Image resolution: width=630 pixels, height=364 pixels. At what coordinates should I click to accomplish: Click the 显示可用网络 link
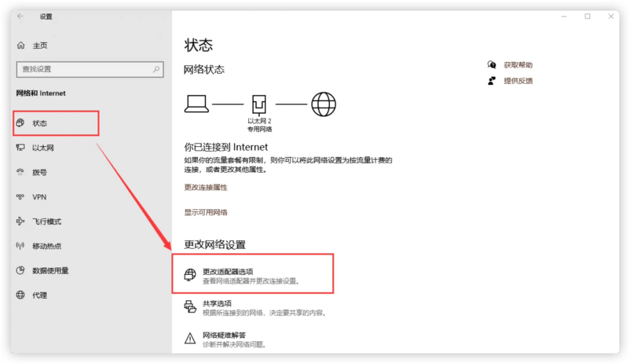[206, 212]
